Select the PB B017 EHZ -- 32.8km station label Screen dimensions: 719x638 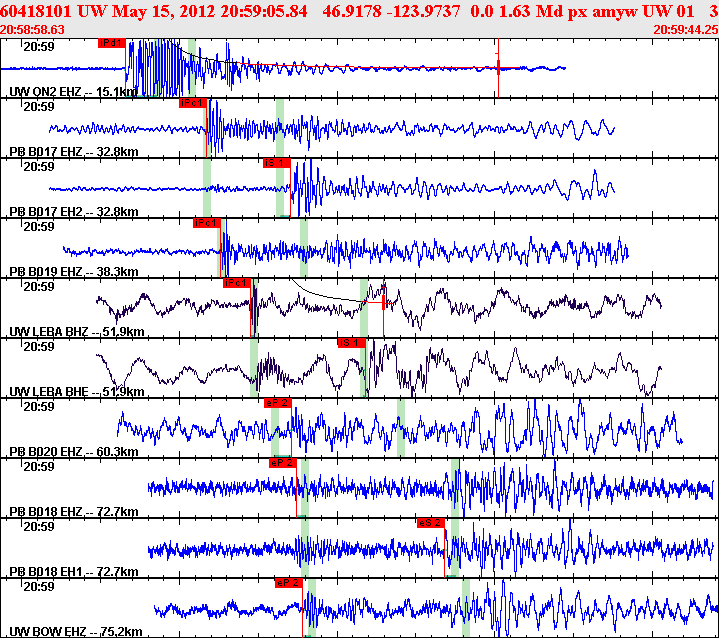click(x=74, y=152)
